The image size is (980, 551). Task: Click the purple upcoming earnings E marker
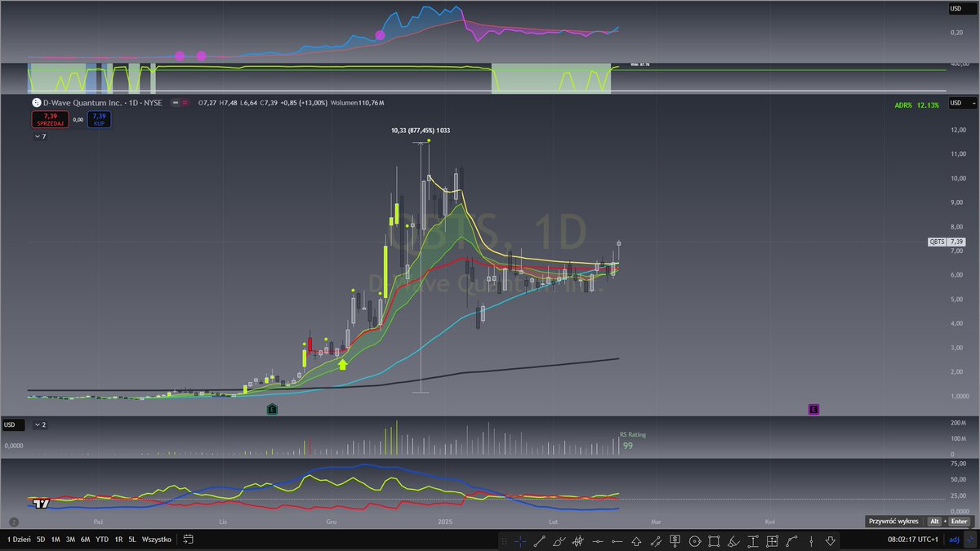pos(813,408)
